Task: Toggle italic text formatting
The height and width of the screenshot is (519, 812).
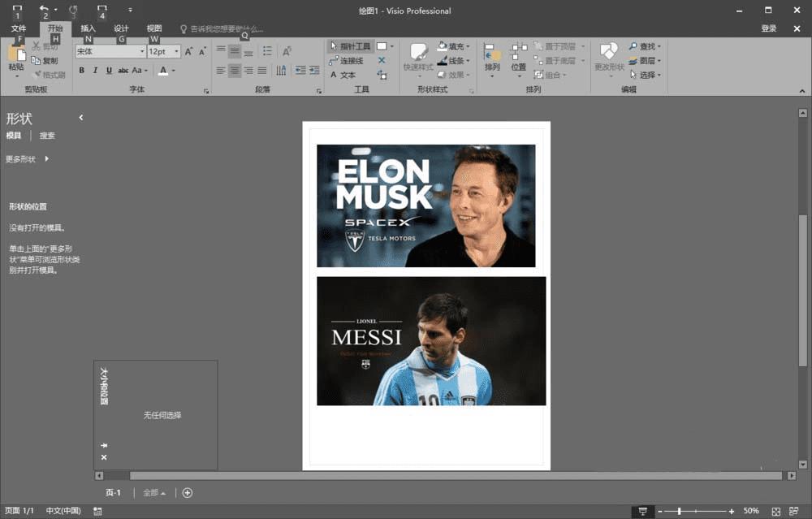Action: pos(95,71)
